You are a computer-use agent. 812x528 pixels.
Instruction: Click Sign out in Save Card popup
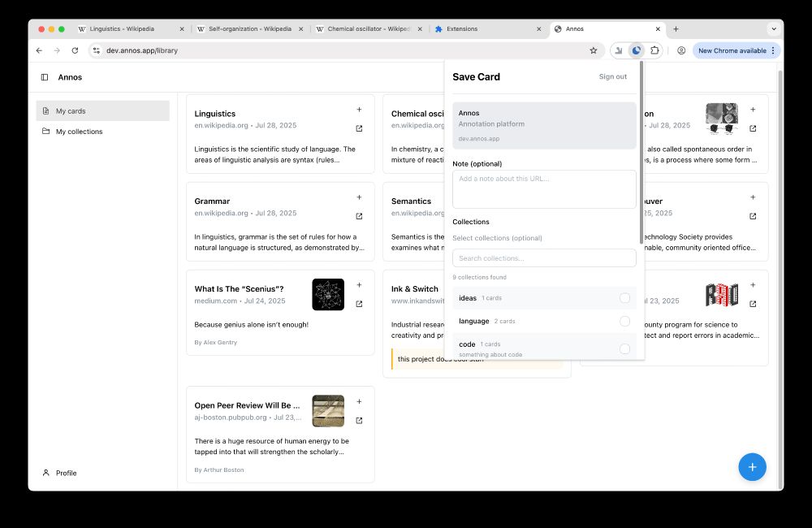(x=612, y=76)
